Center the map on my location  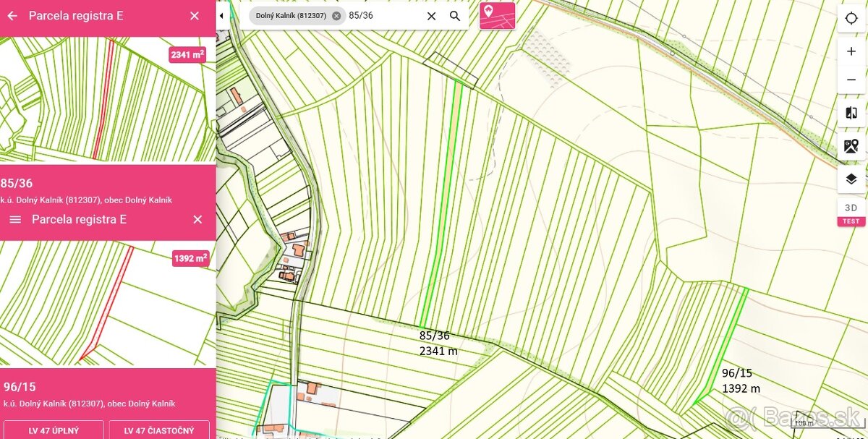click(x=851, y=19)
